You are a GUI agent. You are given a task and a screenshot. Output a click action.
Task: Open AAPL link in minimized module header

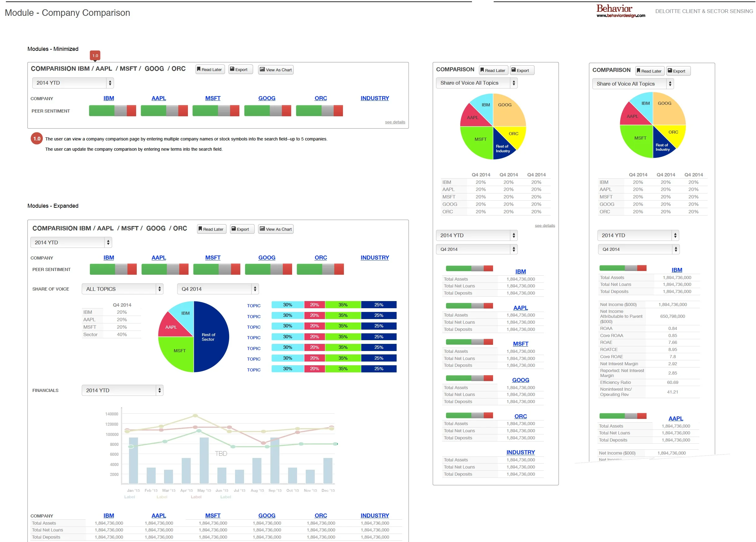click(159, 98)
